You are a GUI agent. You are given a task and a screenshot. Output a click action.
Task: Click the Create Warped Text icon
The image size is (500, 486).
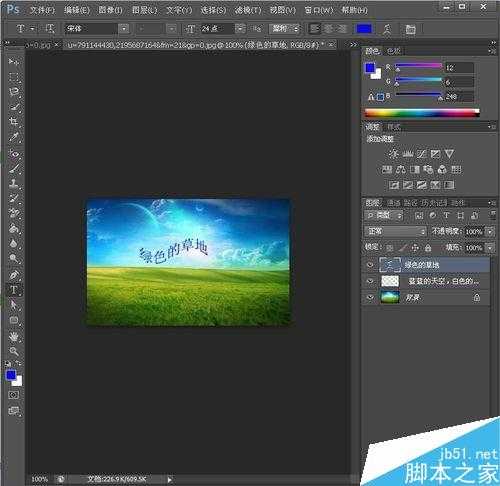(387, 29)
